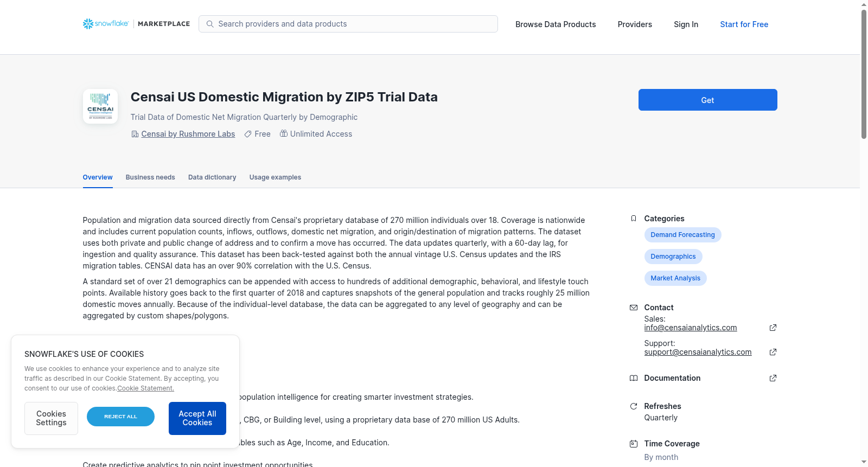Click the product title Censai US Domestic Migration
The image size is (868, 467).
[x=284, y=97]
